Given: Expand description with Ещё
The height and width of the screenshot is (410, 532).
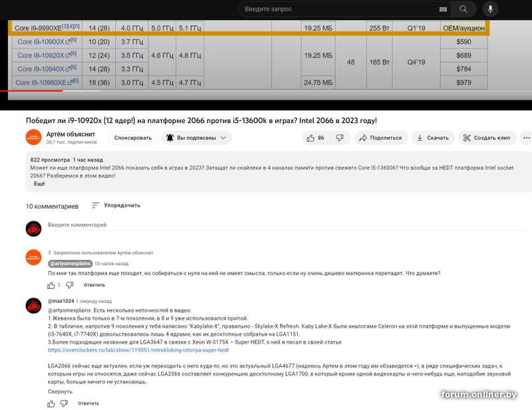Looking at the screenshot, I should tap(39, 183).
